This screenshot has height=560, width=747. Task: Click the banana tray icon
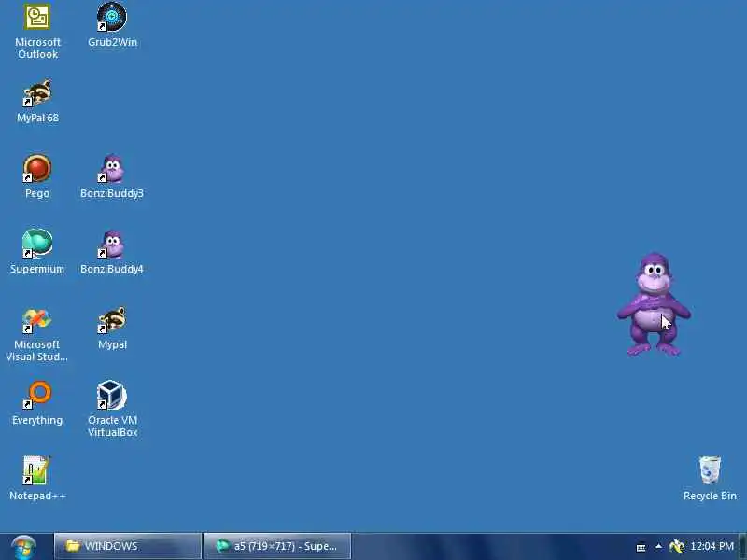coord(676,546)
